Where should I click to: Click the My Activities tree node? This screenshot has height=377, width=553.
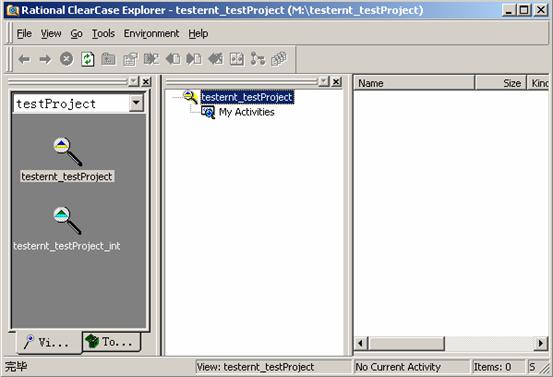(x=247, y=112)
